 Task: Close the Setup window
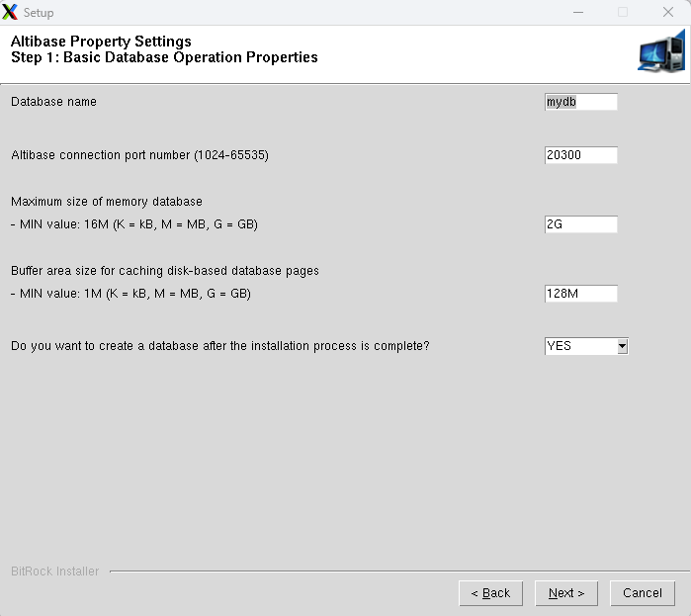click(x=668, y=13)
